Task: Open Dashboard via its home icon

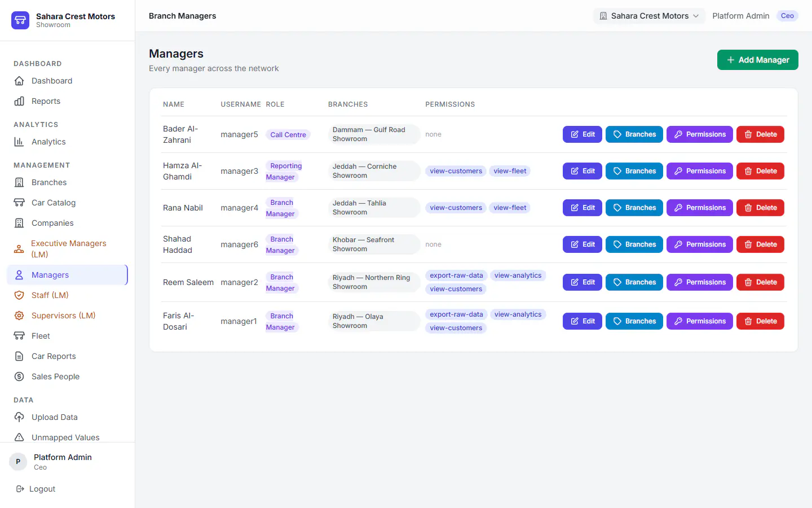Action: click(x=19, y=81)
